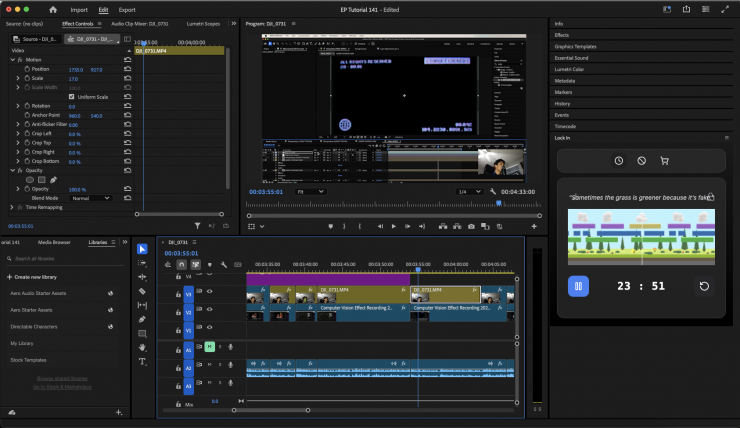Select the Pen tool in tools panel
This screenshot has width=740, height=428.
pyautogui.click(x=142, y=319)
